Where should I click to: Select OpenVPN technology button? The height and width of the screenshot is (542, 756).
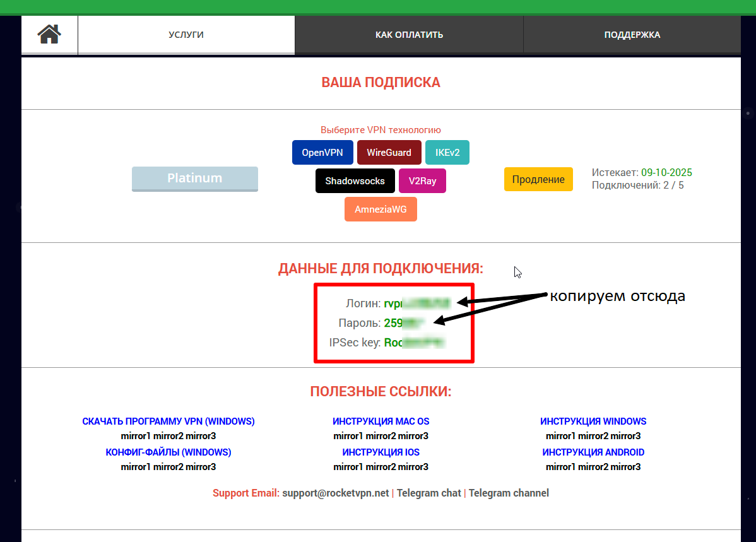(322, 152)
